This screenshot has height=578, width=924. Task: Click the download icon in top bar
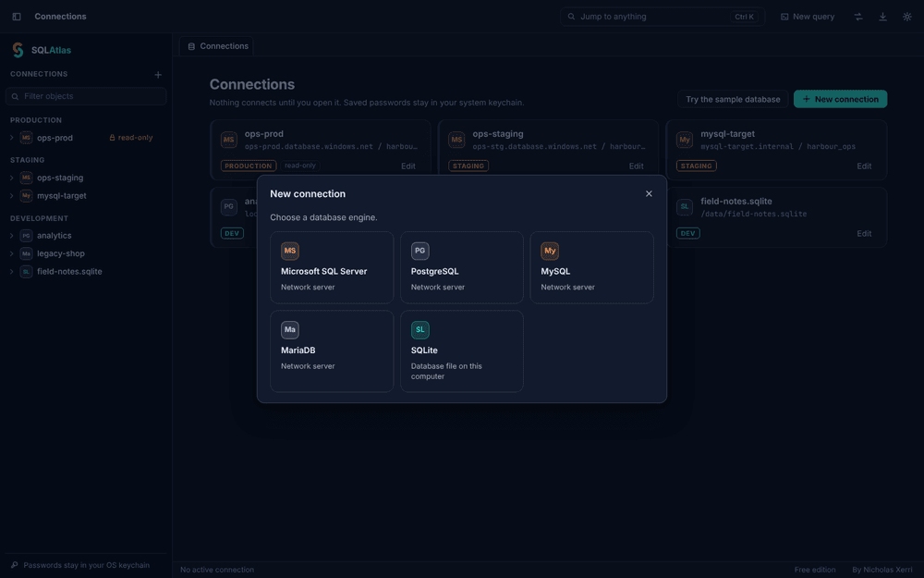[x=882, y=17]
